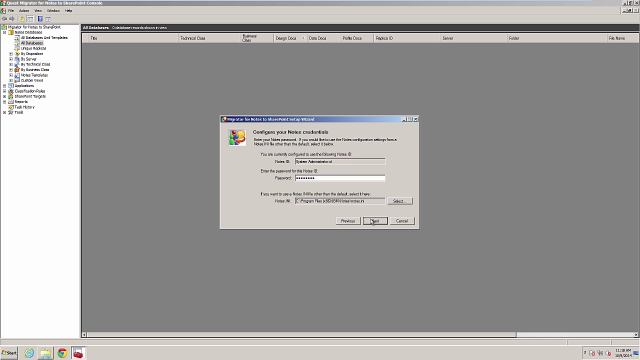Expand the By Disposition node
The width and height of the screenshot is (640, 360).
tap(11, 53)
